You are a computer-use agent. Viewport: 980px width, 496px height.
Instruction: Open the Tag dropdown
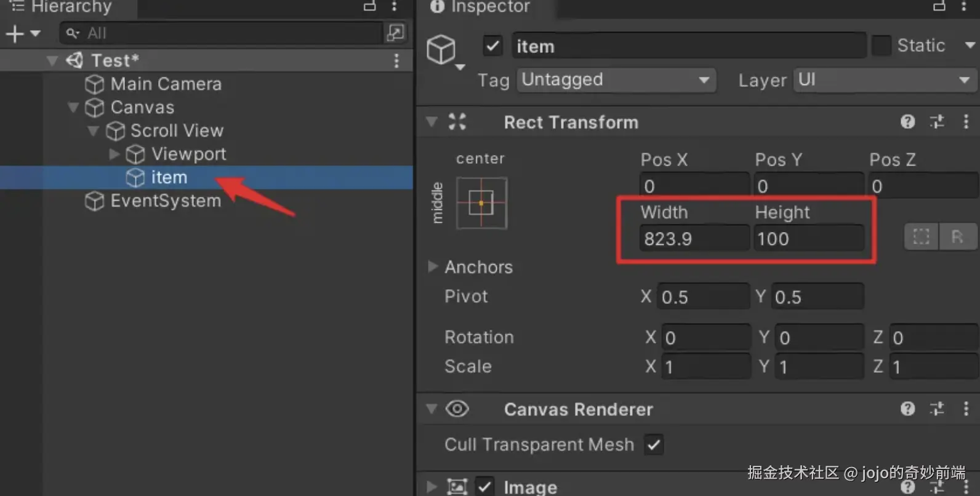point(616,80)
